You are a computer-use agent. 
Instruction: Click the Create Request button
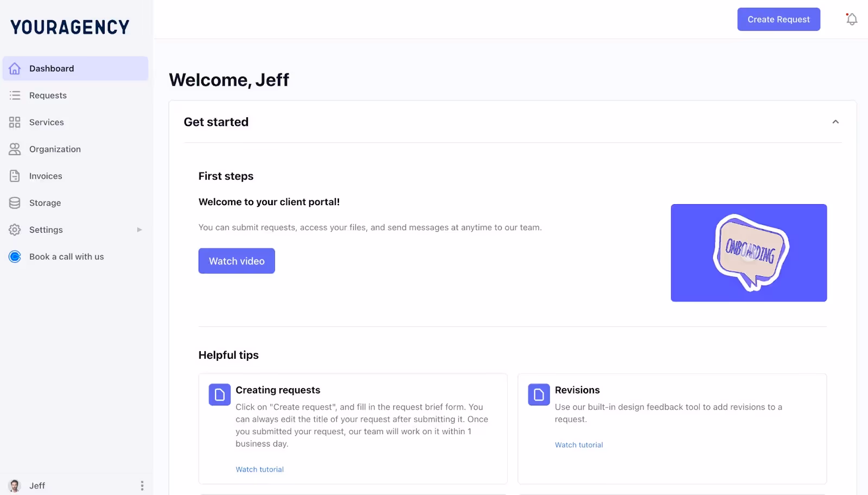click(778, 20)
